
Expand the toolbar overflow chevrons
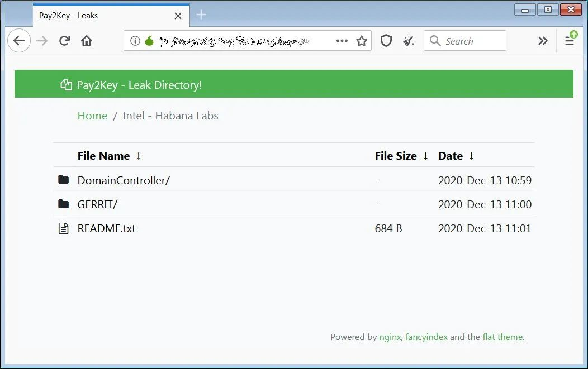point(543,40)
